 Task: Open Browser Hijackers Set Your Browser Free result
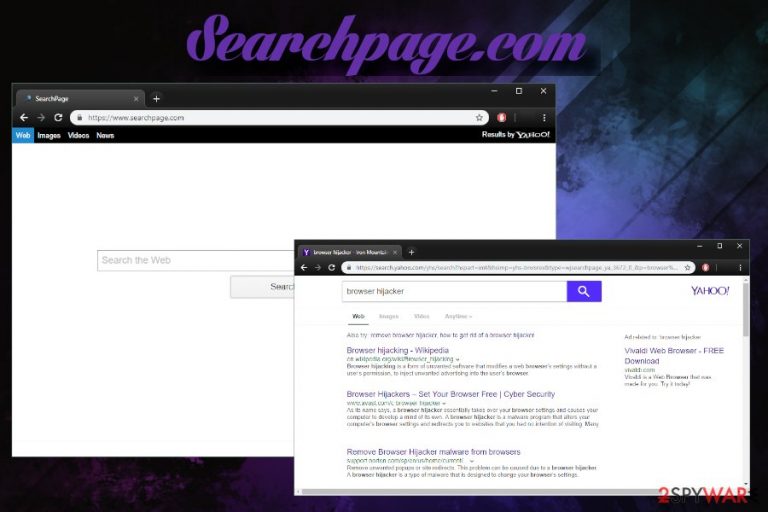click(x=451, y=394)
